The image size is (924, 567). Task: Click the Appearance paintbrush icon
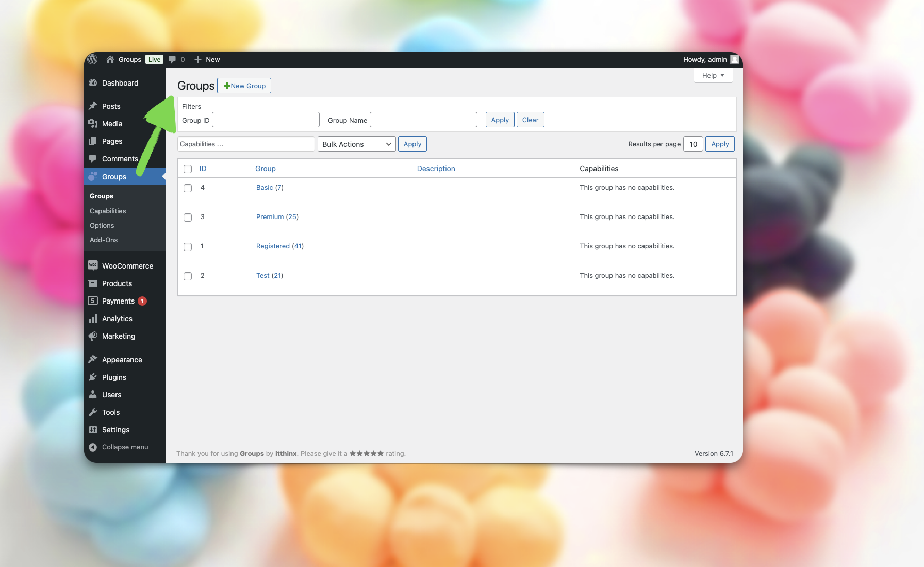[93, 359]
